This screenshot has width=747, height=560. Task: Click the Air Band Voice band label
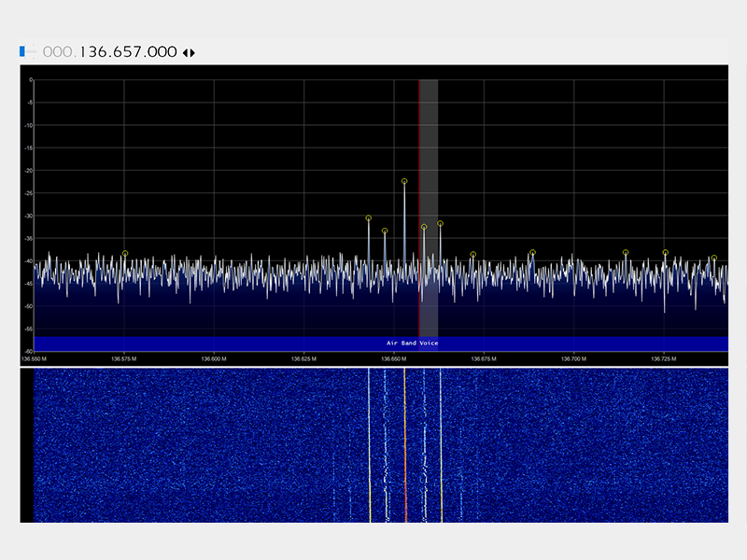click(412, 343)
